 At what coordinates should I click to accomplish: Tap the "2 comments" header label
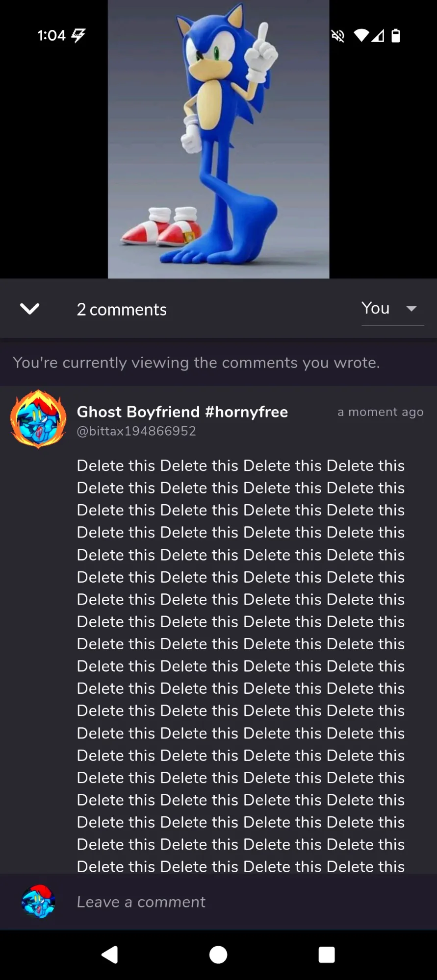[x=122, y=310]
